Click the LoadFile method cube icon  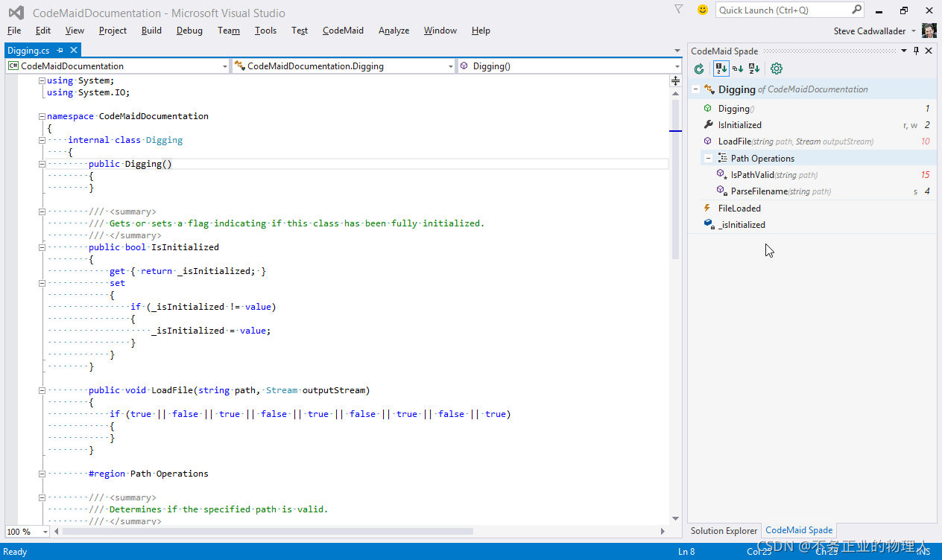coord(707,141)
